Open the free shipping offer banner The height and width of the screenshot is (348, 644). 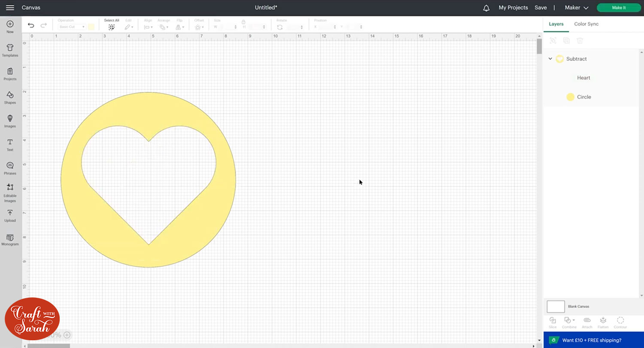[594, 340]
